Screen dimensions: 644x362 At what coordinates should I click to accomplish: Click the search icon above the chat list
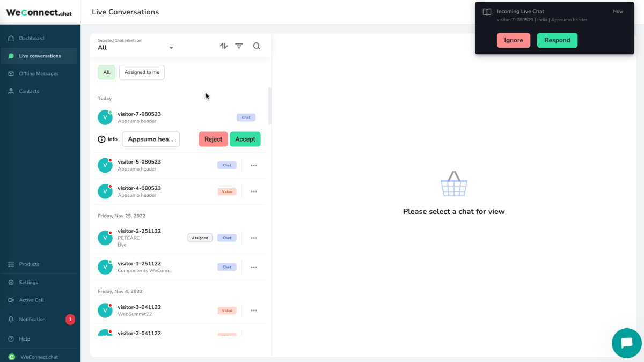click(257, 46)
